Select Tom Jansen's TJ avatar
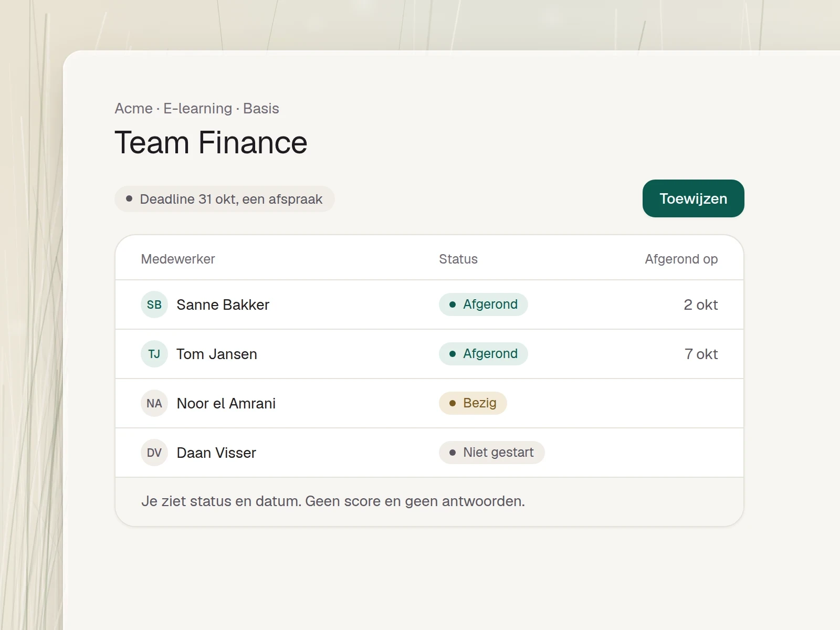 coord(154,354)
